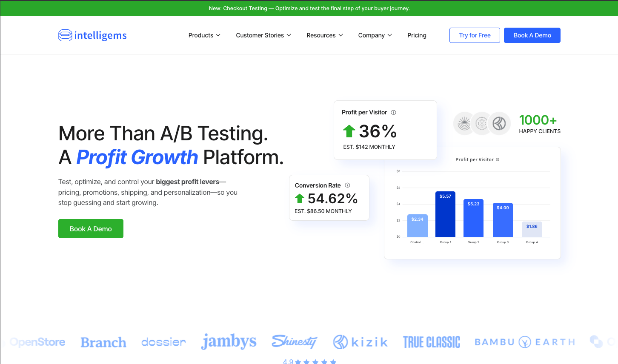Click the green Book A Demo button
Screen dimensions: 618x364
click(91, 228)
